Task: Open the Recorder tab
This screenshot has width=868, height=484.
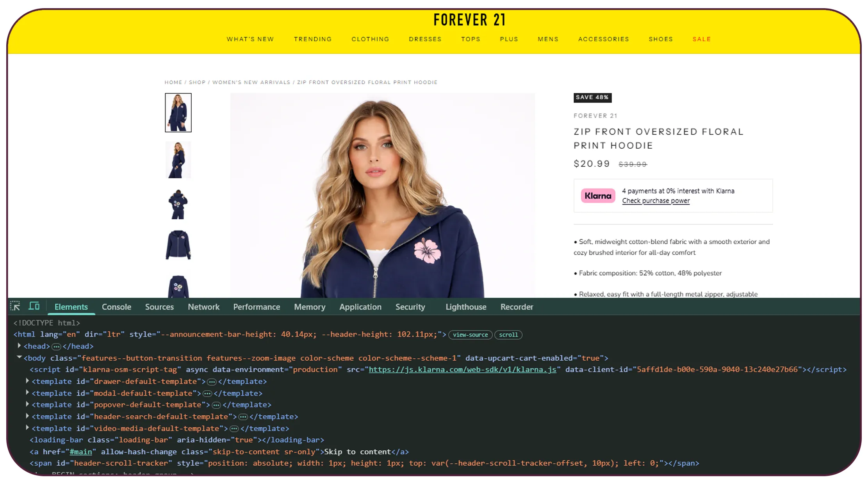Action: (517, 307)
